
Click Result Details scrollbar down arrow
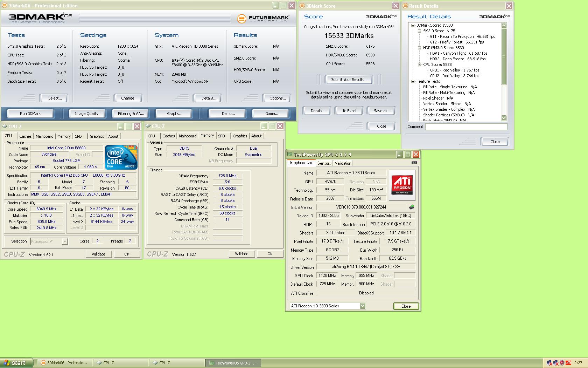point(504,118)
